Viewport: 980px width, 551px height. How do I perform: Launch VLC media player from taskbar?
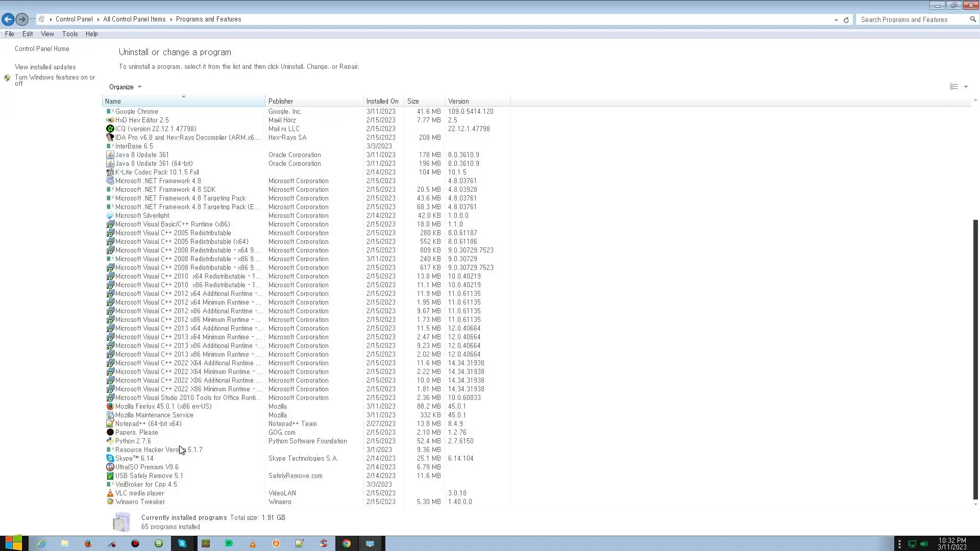pos(253,543)
